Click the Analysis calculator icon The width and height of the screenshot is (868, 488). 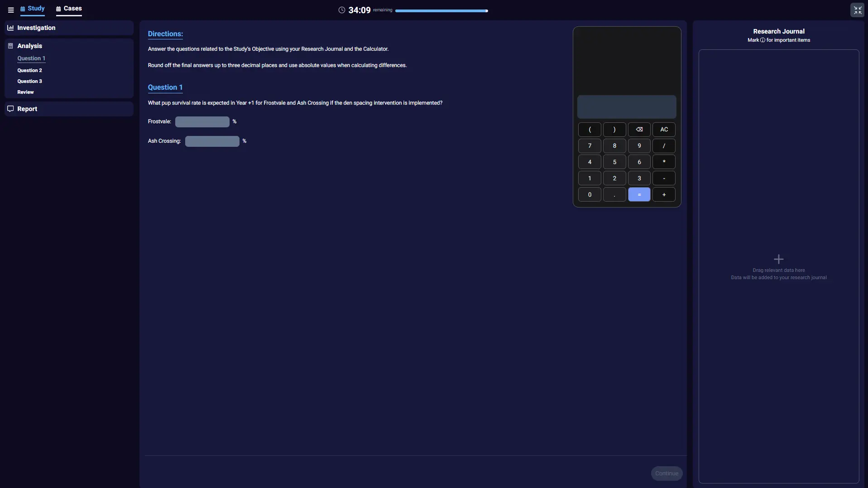(10, 46)
